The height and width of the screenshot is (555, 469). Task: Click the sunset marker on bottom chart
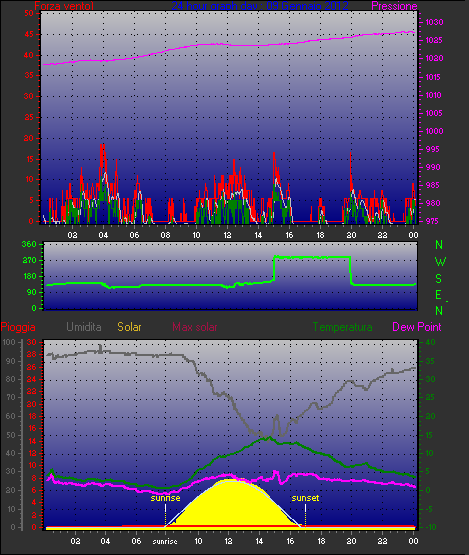click(x=305, y=498)
